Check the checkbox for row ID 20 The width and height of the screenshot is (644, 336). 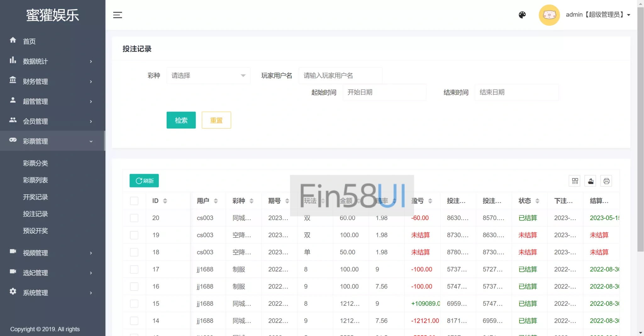(134, 218)
